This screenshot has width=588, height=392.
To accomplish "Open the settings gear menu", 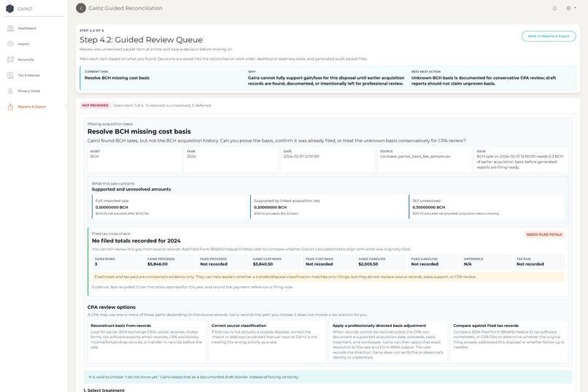I will [x=570, y=8].
